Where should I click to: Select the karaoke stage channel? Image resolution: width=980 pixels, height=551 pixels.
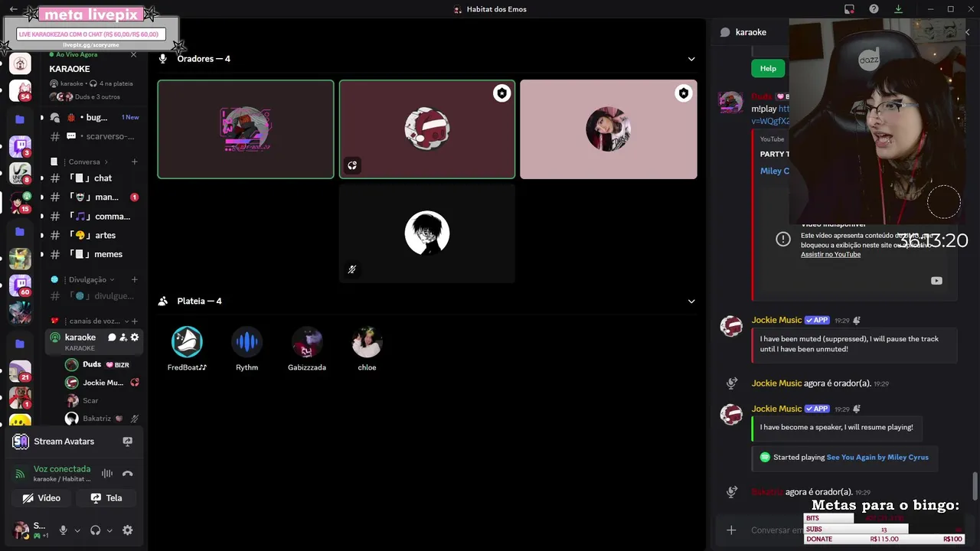point(80,337)
